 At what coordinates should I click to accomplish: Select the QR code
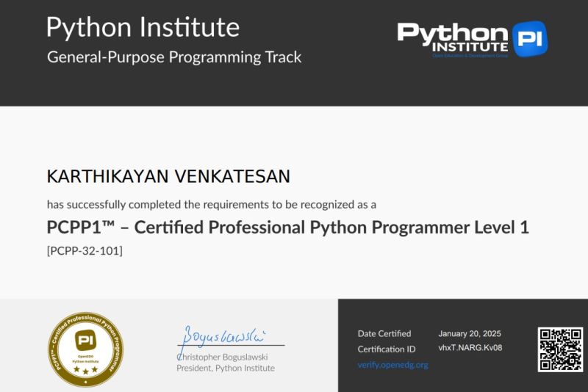[560, 349]
